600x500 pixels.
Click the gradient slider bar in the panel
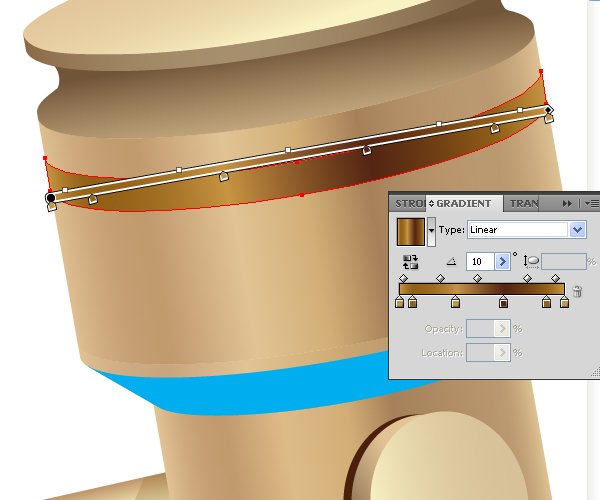(482, 289)
